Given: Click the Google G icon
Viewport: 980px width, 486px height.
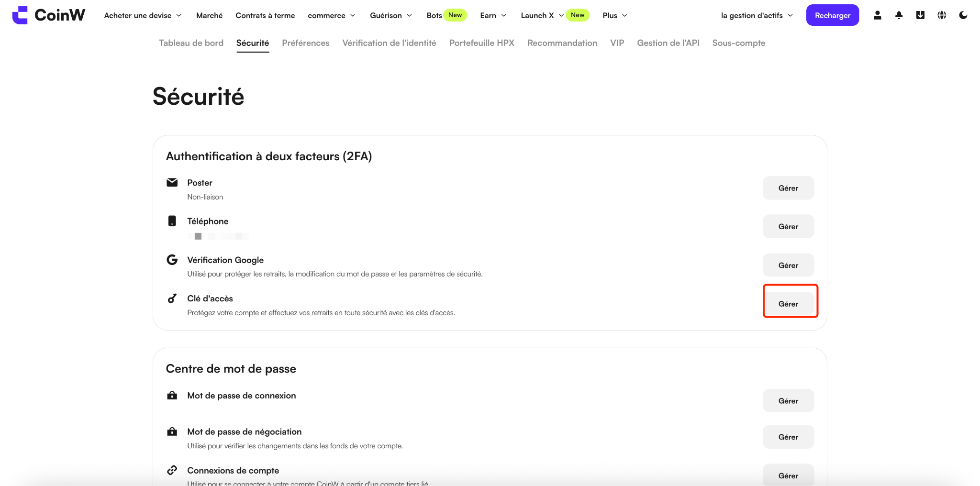Looking at the screenshot, I should [x=172, y=260].
